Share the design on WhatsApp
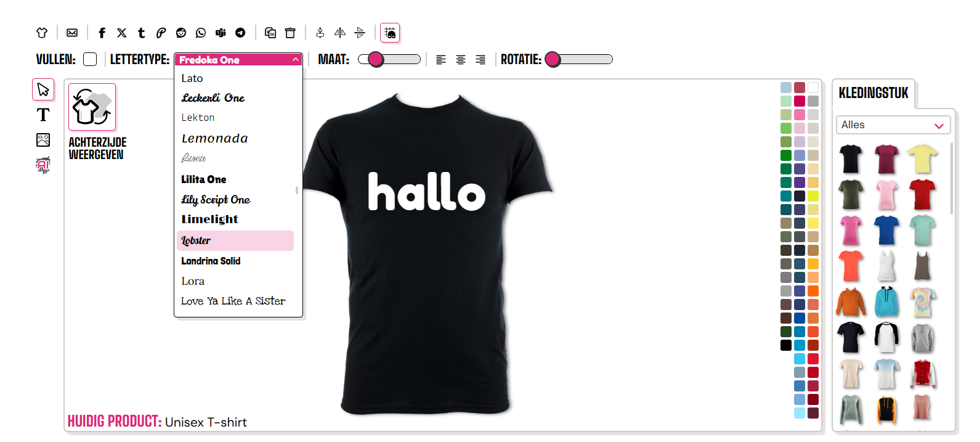The width and height of the screenshot is (980, 442). pyautogui.click(x=201, y=33)
